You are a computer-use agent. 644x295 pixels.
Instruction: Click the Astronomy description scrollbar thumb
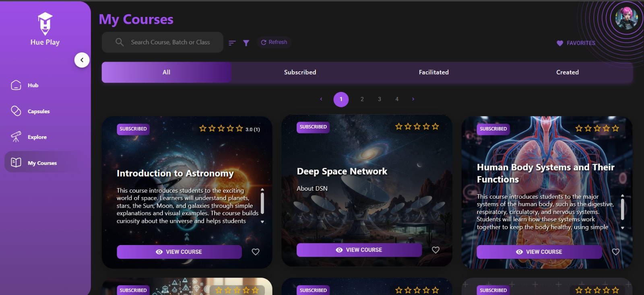[262, 203]
